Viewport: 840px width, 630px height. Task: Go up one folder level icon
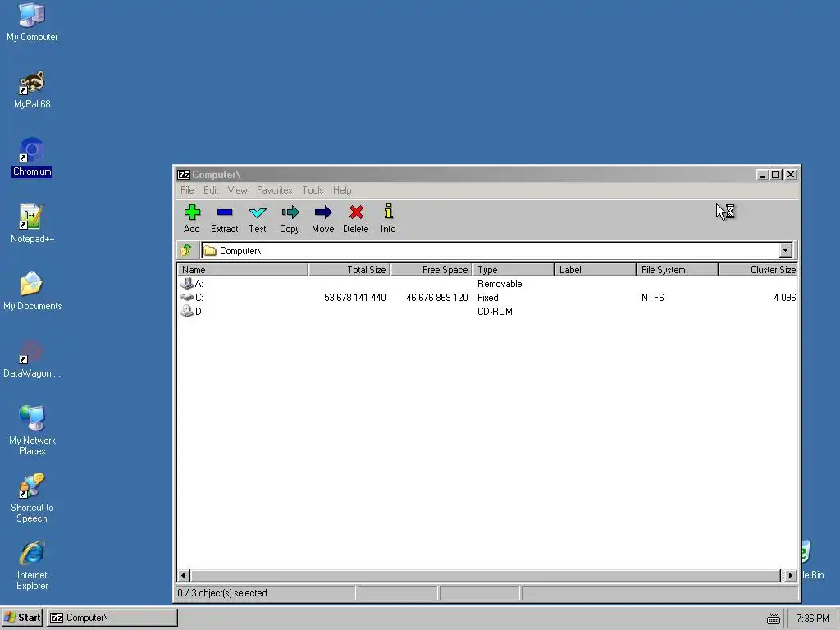[x=186, y=250]
